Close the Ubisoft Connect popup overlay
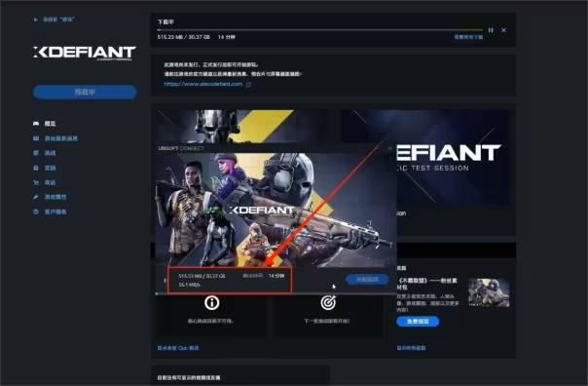588x386 pixels. click(x=389, y=148)
